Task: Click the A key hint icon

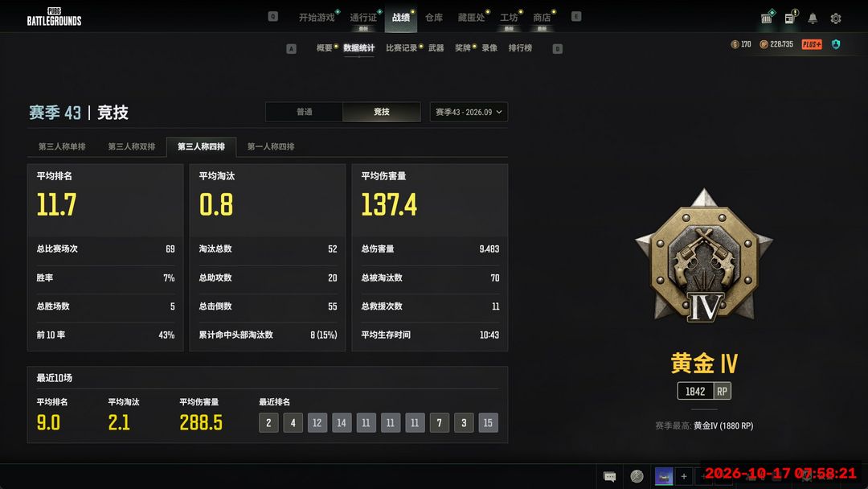Action: click(x=291, y=49)
